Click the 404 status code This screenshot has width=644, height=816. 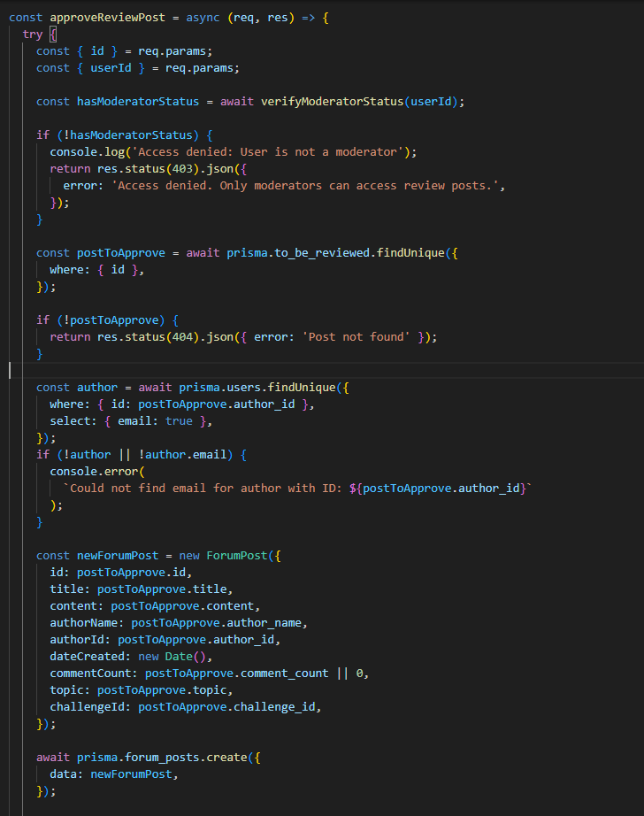[x=190, y=337]
